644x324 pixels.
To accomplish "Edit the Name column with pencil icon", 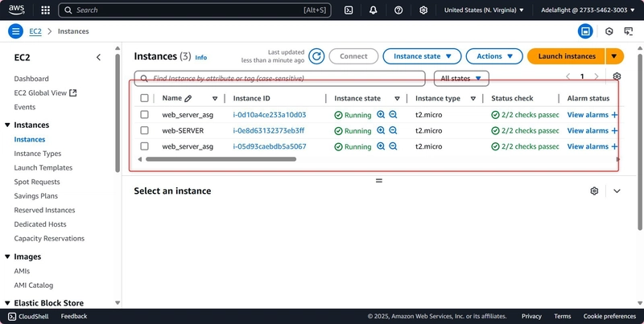I will click(188, 98).
